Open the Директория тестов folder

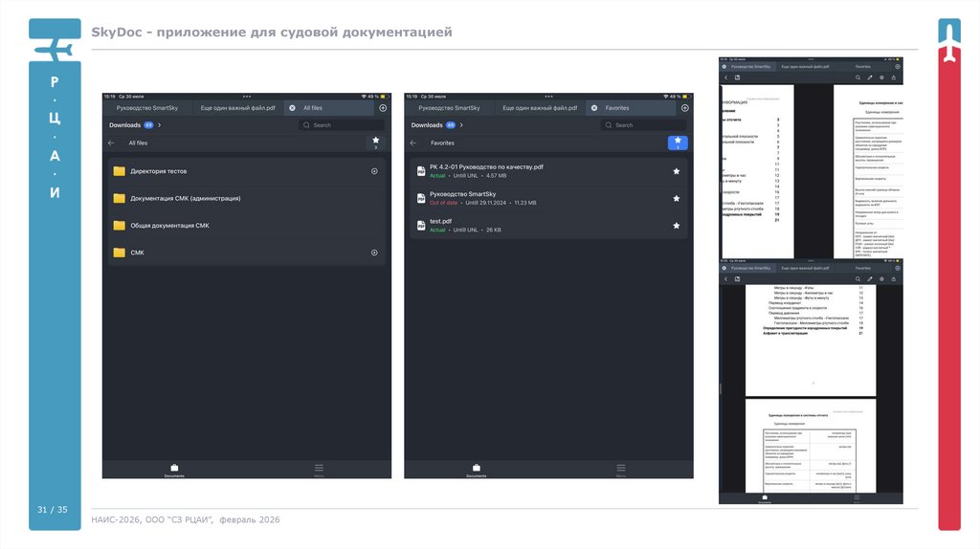coord(246,171)
